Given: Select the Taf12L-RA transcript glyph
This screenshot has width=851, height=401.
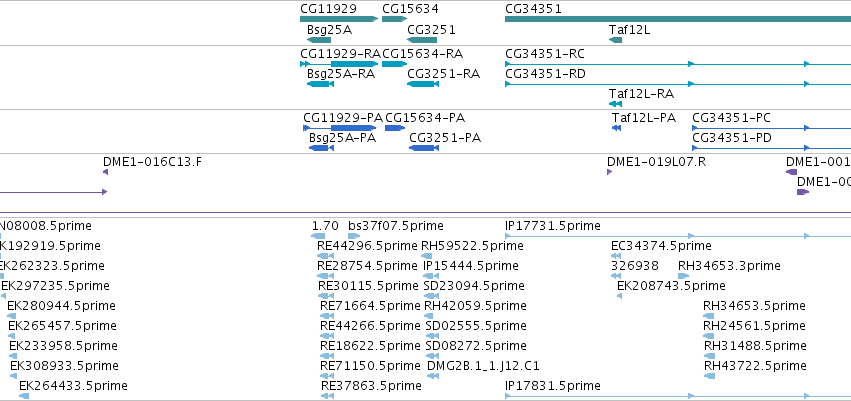Looking at the screenshot, I should tap(615, 104).
